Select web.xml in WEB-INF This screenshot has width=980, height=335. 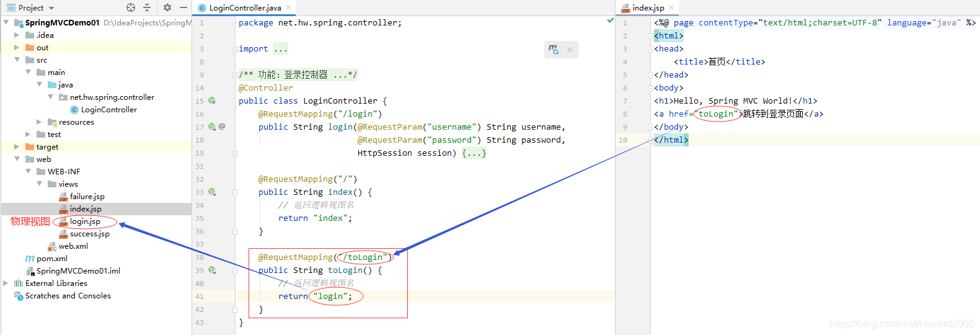point(73,246)
